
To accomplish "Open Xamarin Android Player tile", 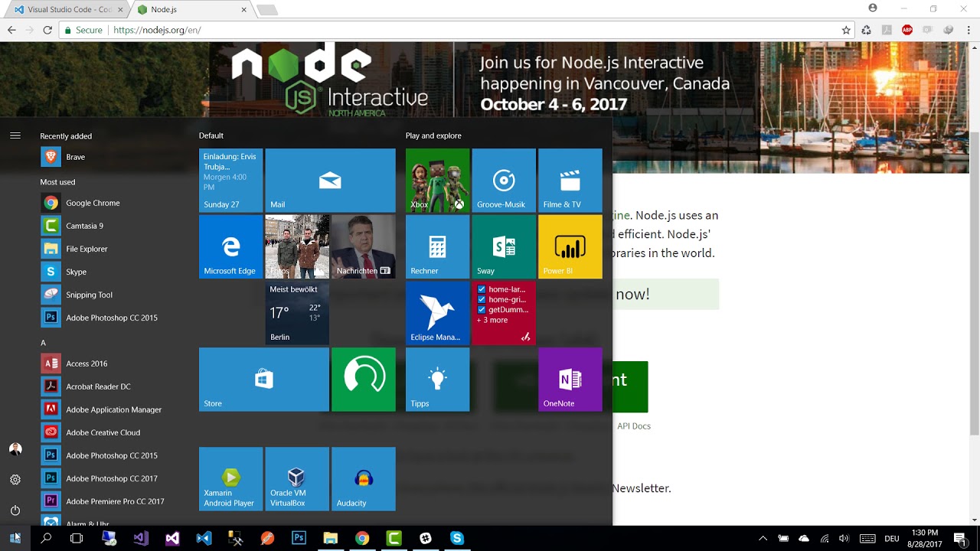I will tap(230, 479).
